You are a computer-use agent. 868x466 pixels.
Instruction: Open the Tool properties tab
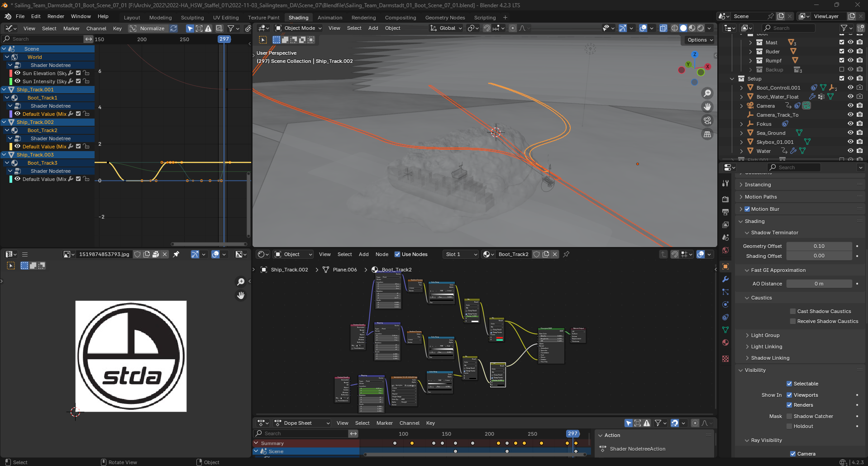pyautogui.click(x=725, y=183)
